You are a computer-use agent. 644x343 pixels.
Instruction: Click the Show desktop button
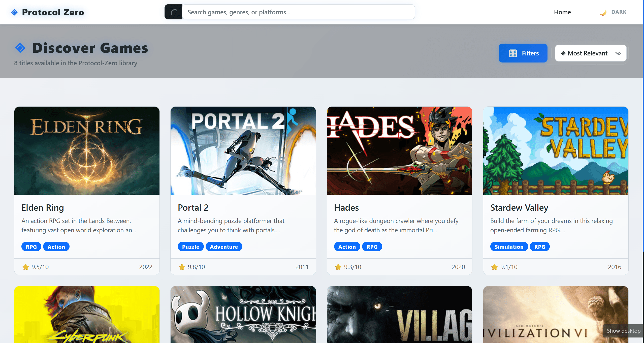point(623,331)
